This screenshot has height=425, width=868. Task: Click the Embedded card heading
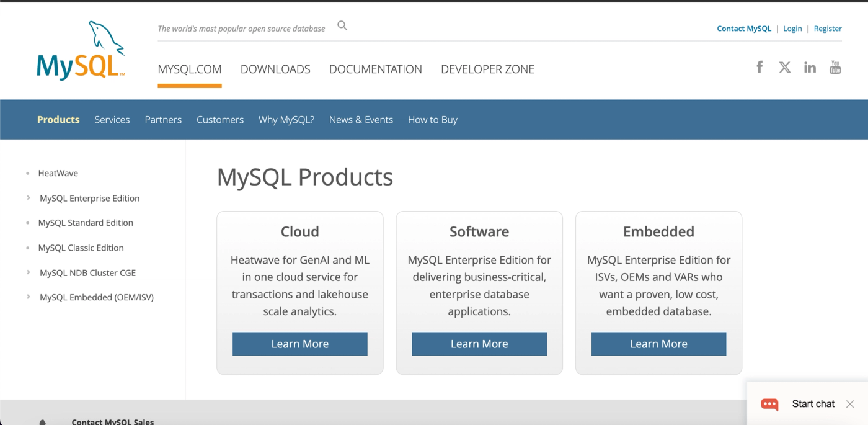tap(658, 231)
